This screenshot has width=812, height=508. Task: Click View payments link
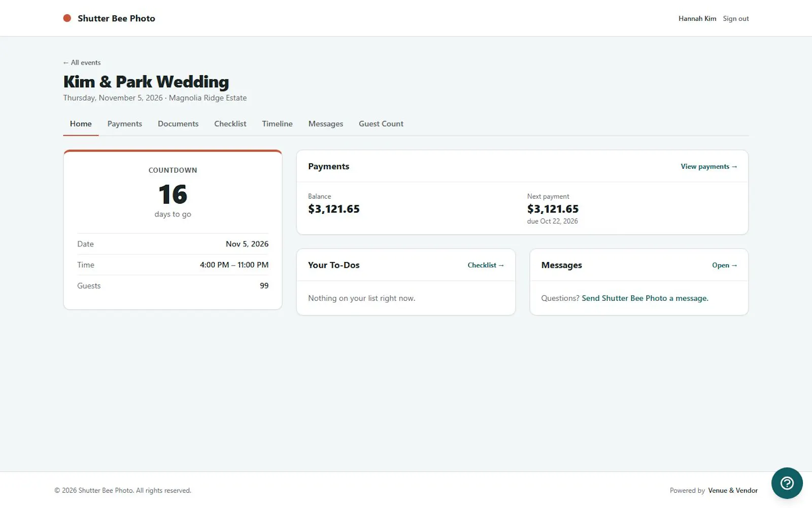coord(708,167)
